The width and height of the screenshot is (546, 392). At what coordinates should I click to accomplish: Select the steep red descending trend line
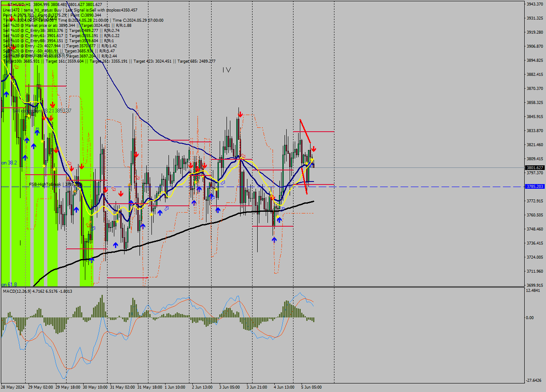(x=305, y=131)
